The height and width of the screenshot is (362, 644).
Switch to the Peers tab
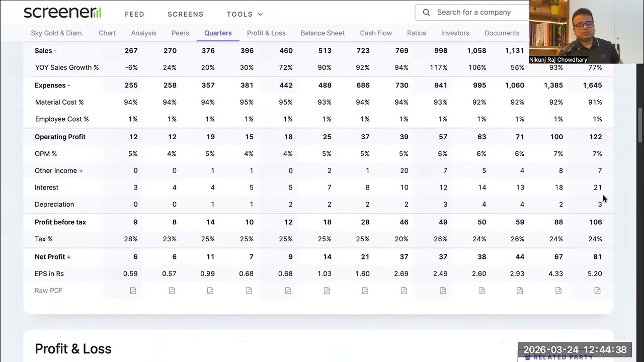(x=180, y=33)
